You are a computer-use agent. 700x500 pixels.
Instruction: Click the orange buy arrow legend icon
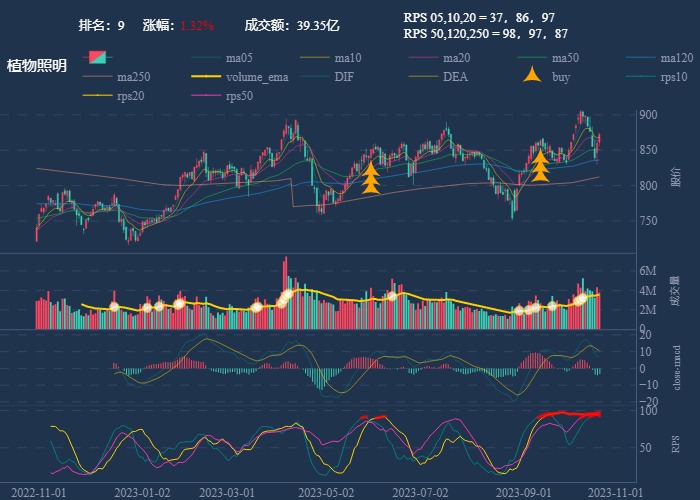click(x=533, y=76)
